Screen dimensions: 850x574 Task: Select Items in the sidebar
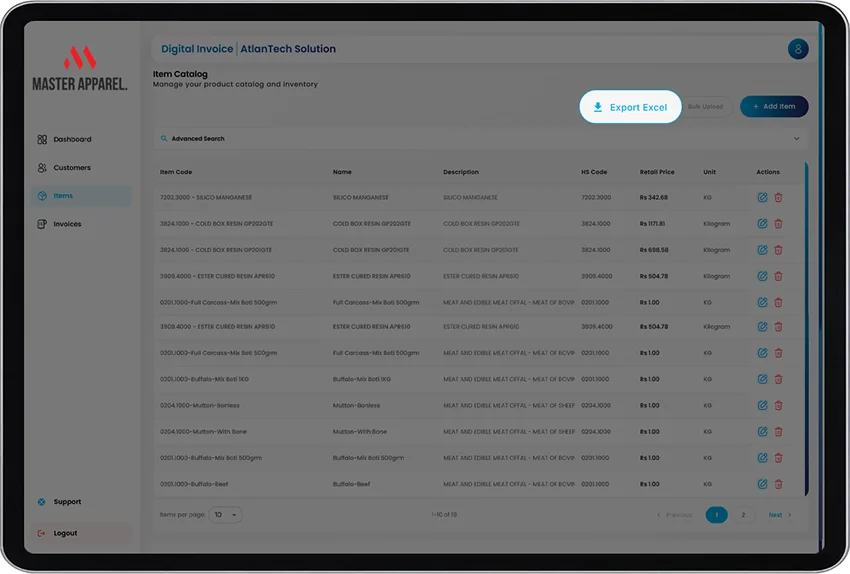81,196
